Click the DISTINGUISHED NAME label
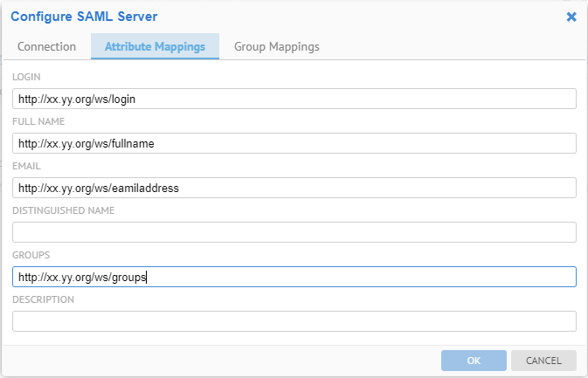Viewport: 588px width, 378px height. [64, 210]
